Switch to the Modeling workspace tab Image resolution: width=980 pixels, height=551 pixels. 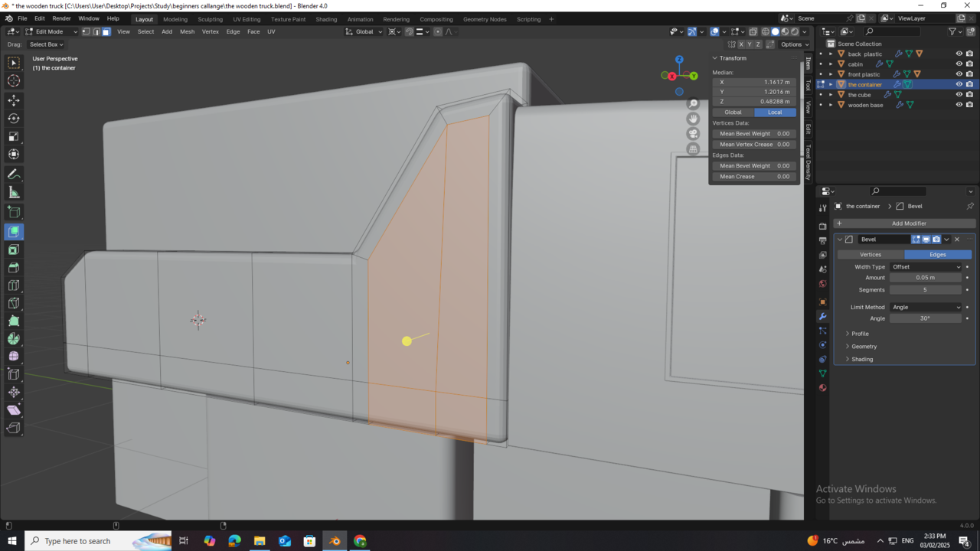175,19
